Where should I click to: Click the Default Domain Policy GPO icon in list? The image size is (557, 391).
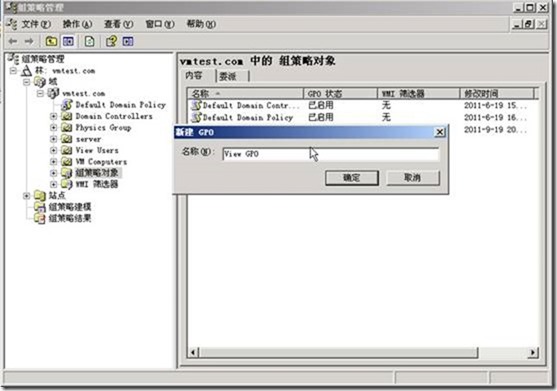coord(196,117)
